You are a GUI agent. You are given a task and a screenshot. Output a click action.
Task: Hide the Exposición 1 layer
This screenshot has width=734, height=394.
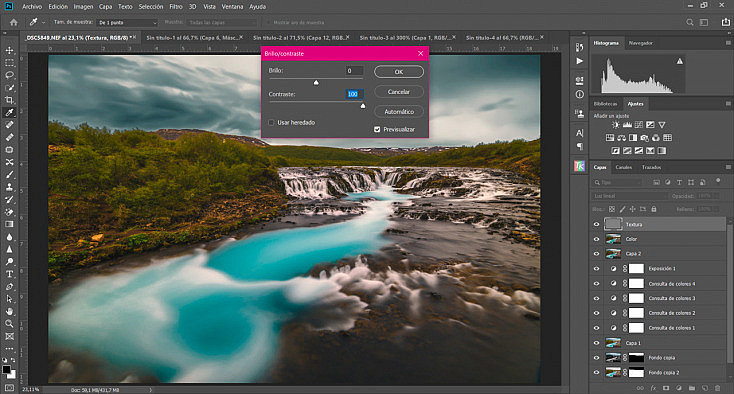tap(596, 269)
